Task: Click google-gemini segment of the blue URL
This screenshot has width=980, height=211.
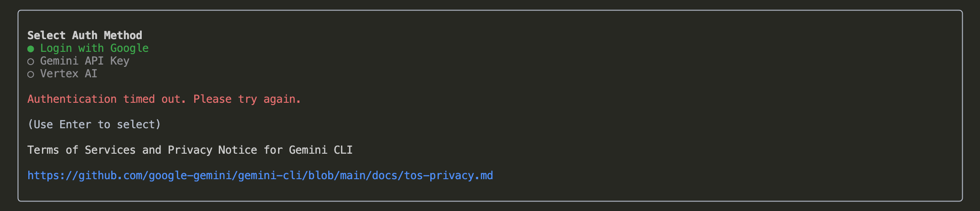Action: [191, 176]
